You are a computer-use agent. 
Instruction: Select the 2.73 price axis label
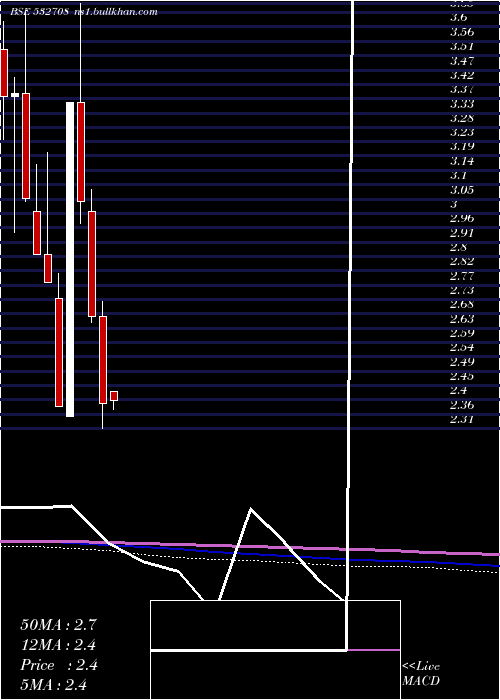(462, 290)
